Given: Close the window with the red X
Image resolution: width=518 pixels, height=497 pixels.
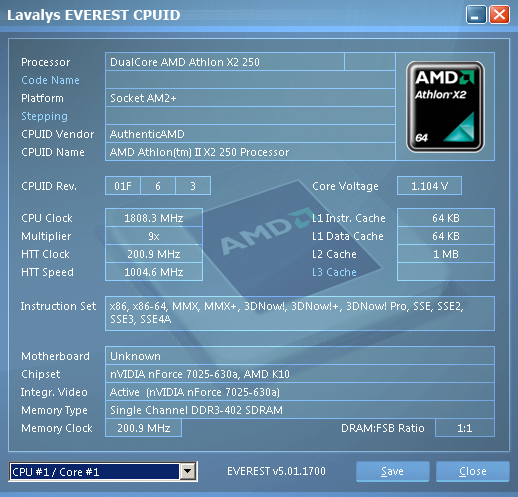Looking at the screenshot, I should tap(499, 15).
